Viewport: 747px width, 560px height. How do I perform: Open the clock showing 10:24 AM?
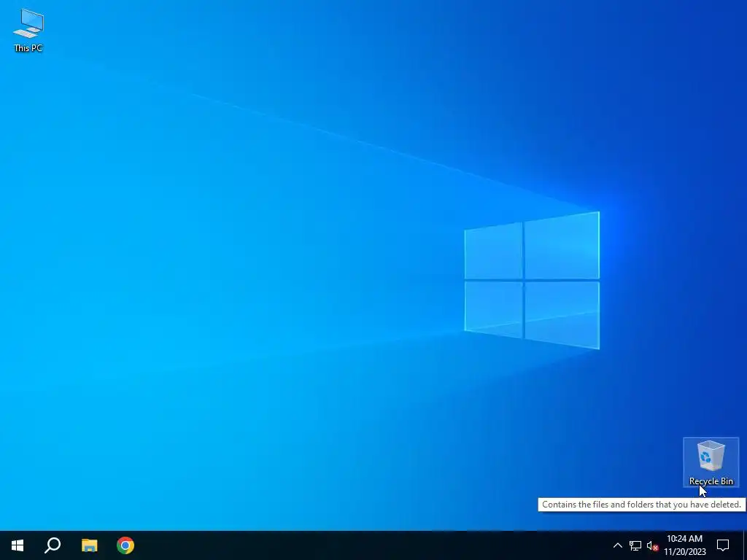[x=684, y=545]
